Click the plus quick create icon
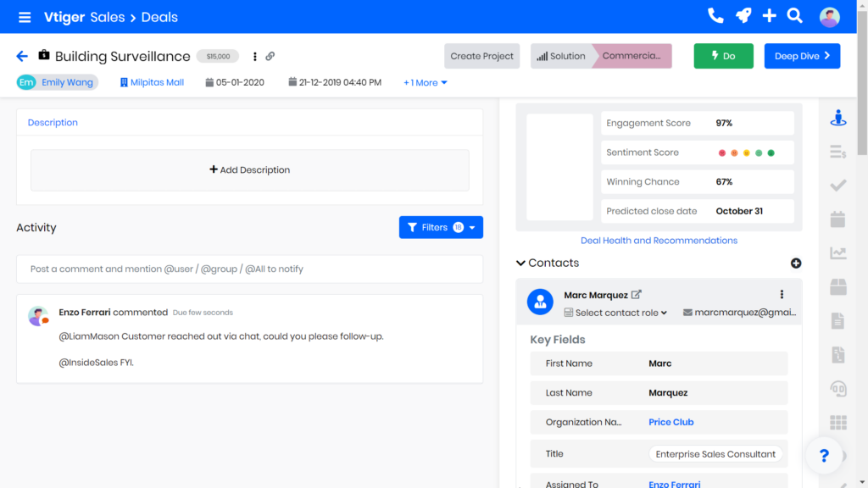868x488 pixels. (769, 16)
